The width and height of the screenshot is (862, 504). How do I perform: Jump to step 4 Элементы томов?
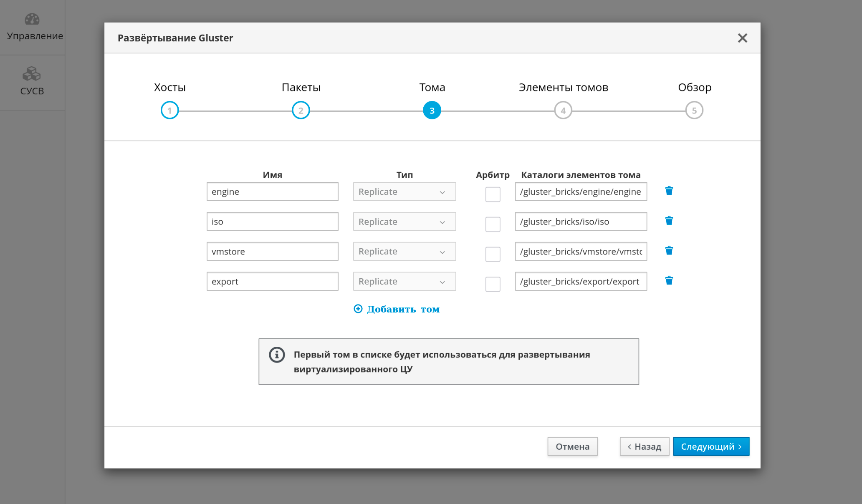point(563,111)
